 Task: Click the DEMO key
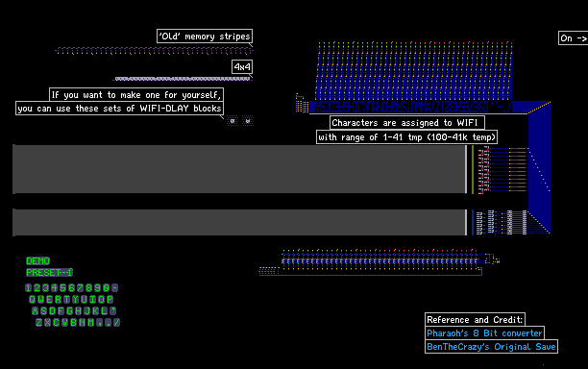click(x=37, y=261)
